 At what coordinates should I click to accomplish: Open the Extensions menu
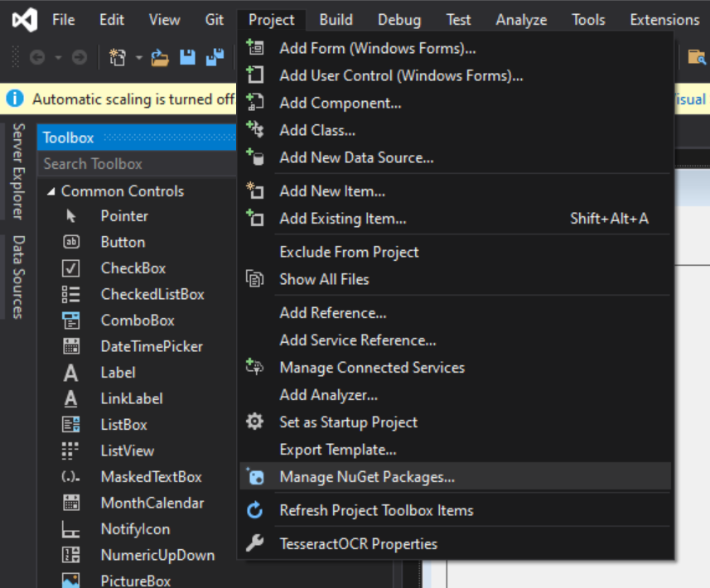tap(664, 20)
